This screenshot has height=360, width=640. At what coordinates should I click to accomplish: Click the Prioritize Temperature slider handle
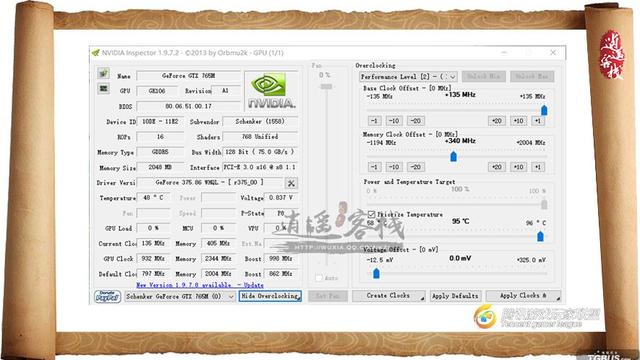[540, 236]
